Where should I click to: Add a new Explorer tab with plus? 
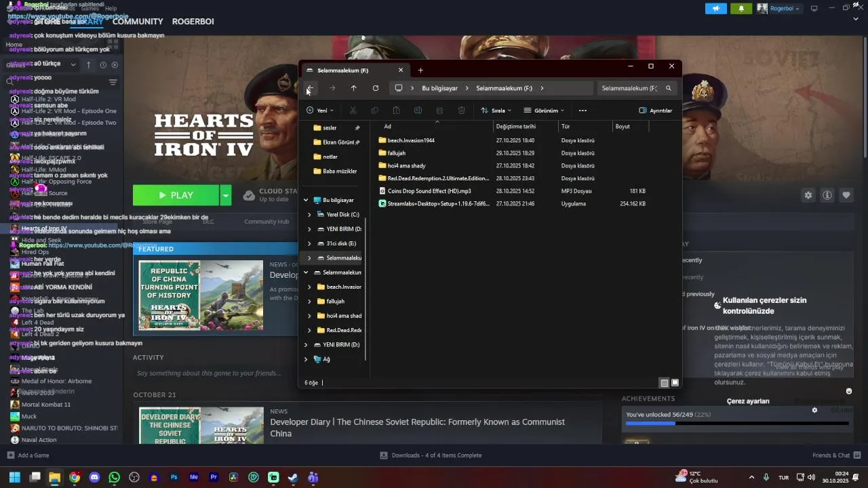(x=420, y=70)
